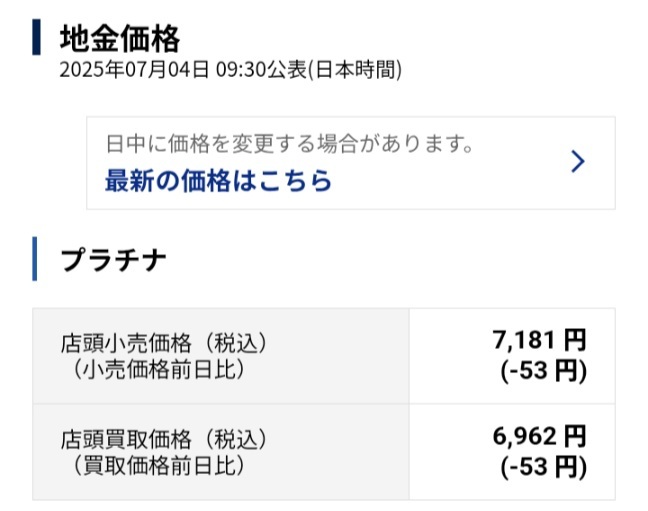Click the （買取価格前日比） sub-label
This screenshot has height=511, width=648.
159,466
